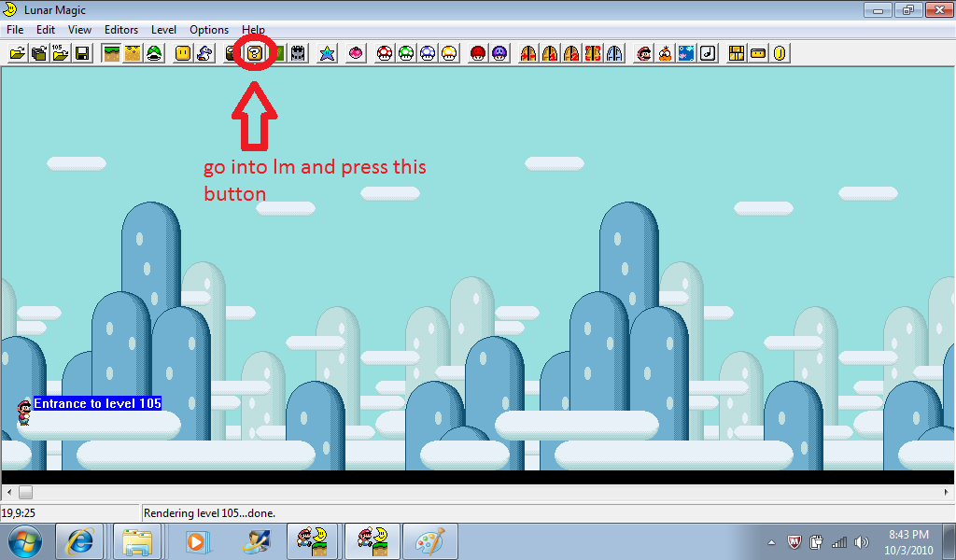Viewport: 956px width, 560px height.
Task: Click the green mushroom toolbar icon
Action: tap(406, 53)
